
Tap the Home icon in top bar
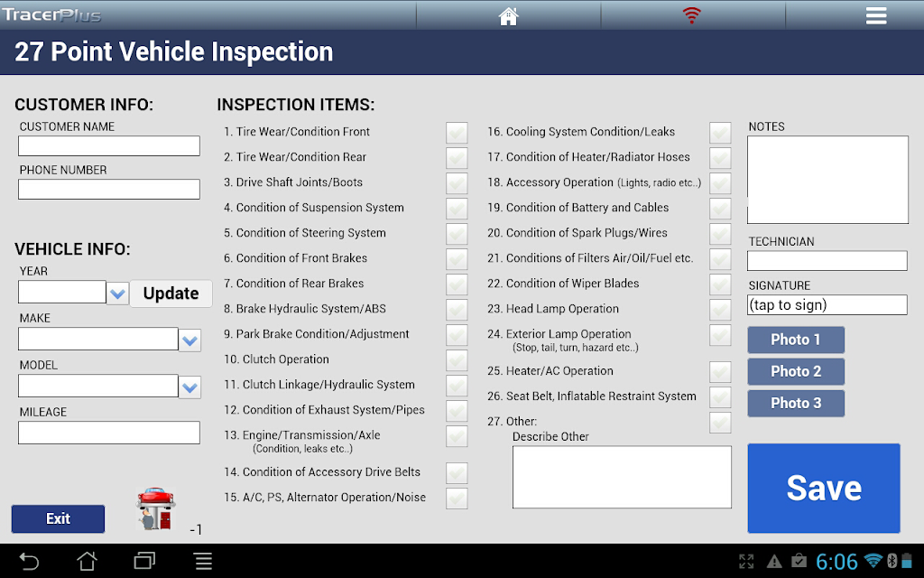tap(509, 15)
